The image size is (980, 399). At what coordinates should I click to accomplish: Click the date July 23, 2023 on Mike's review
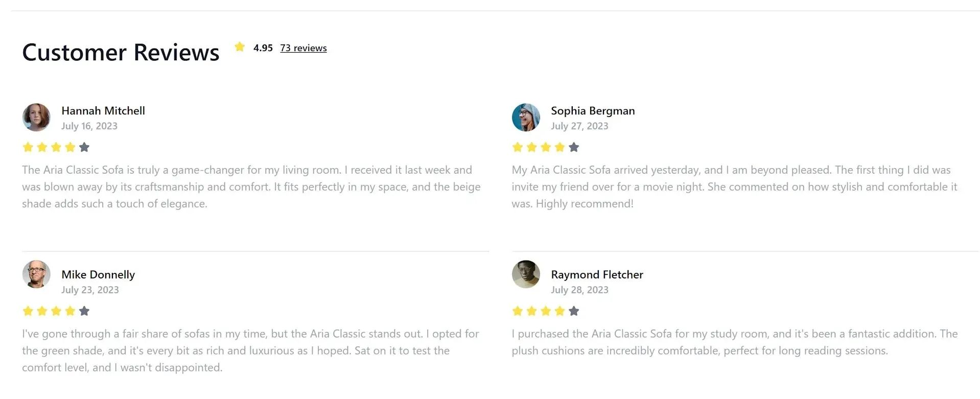[x=90, y=290]
